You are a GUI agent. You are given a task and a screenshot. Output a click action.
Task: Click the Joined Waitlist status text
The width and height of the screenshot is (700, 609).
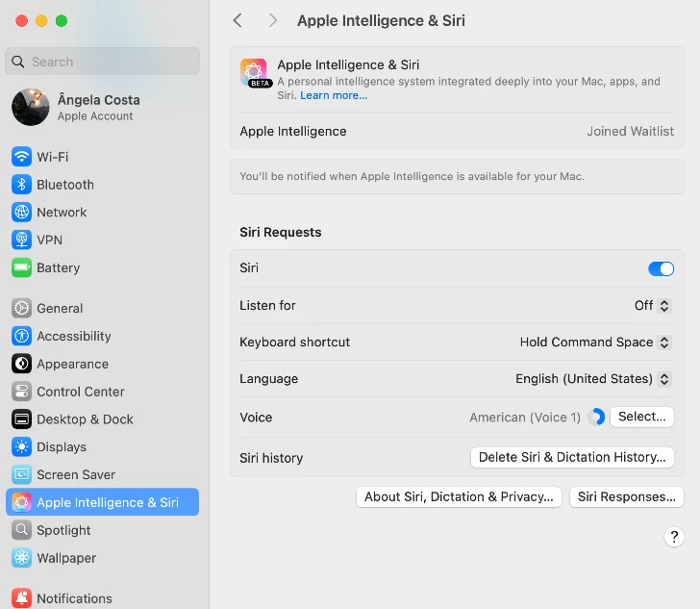coord(630,132)
